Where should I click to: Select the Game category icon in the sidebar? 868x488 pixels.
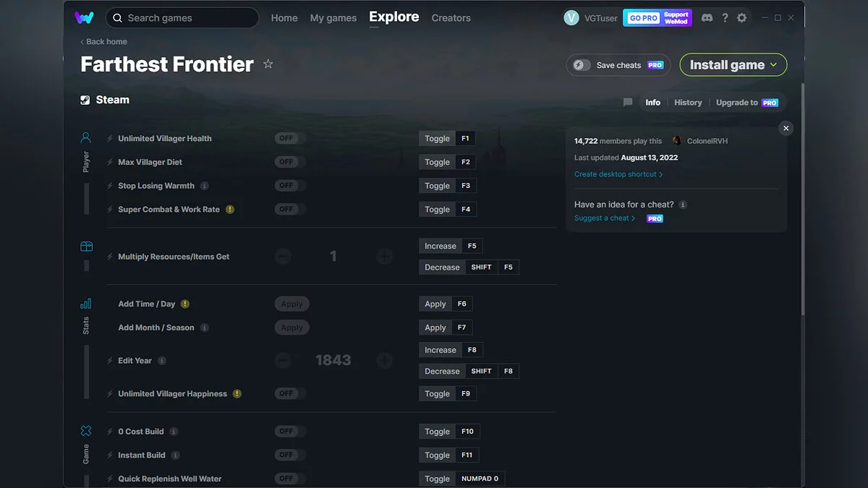(86, 430)
